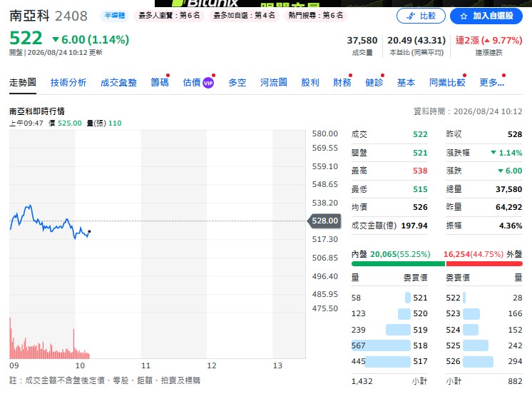Screen dimensions: 532x394
Task: Click the 最多人瀏覽：第6名 badge
Action: [x=169, y=16]
